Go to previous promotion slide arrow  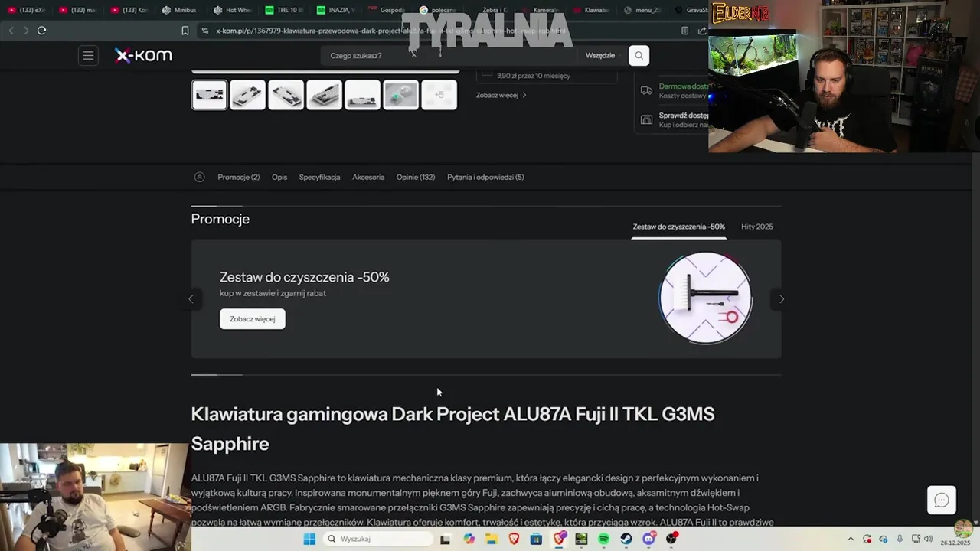pyautogui.click(x=191, y=299)
